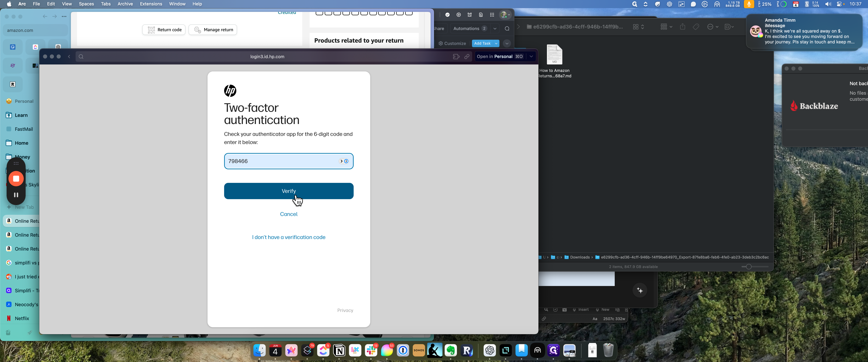Click Customize in ClickUp toolbar
The width and height of the screenshot is (868, 362).
(452, 43)
